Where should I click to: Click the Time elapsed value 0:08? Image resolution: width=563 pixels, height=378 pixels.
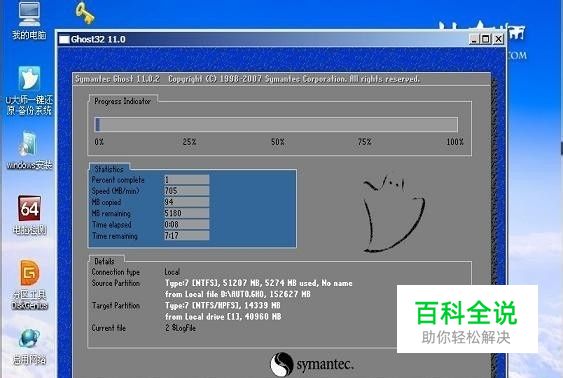(x=186, y=224)
